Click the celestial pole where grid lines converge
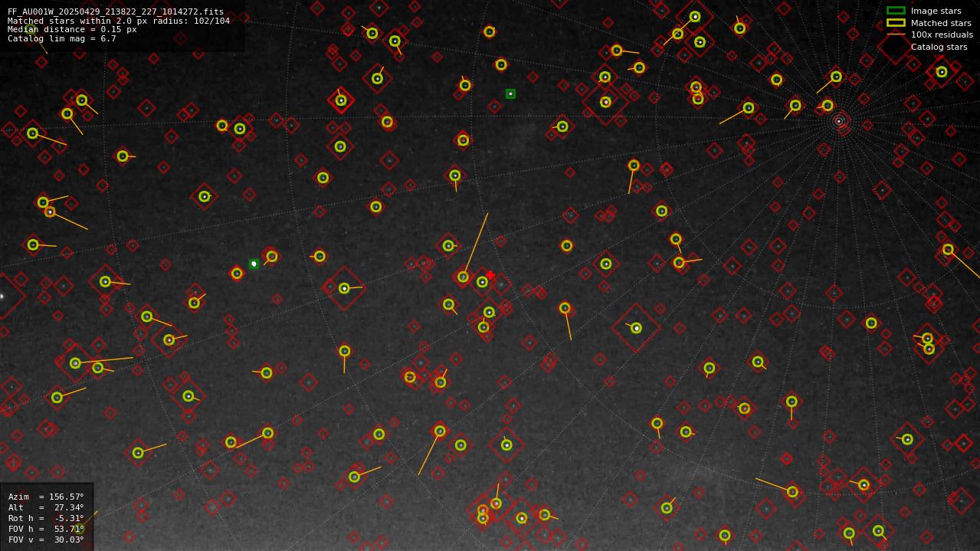This screenshot has width=980, height=551. tap(839, 121)
